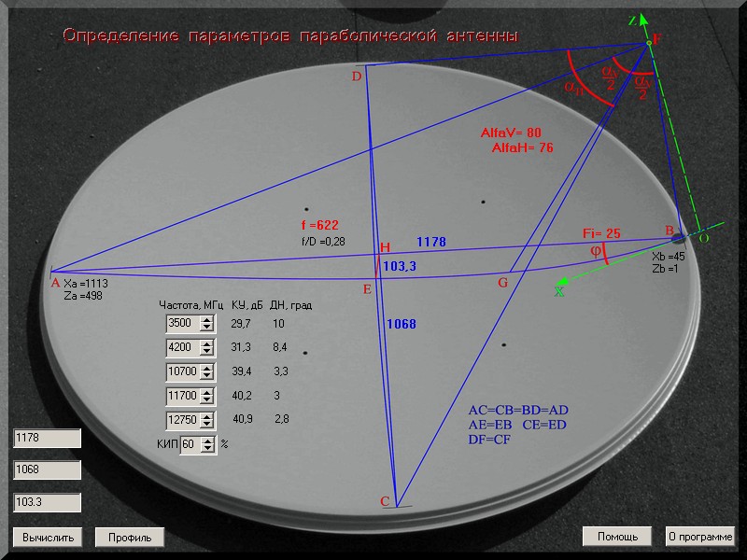Increase the 4200 MHz frequency spinner

(206, 343)
